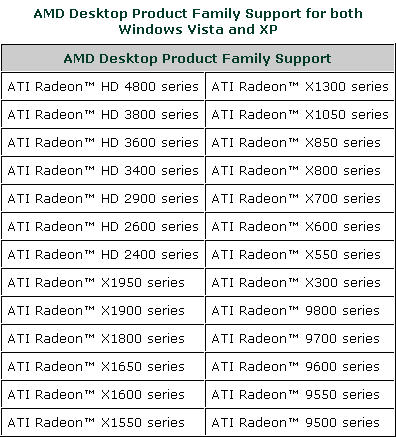
Task: Click the ATI Radeon X1650 series cell
Action: (x=103, y=366)
